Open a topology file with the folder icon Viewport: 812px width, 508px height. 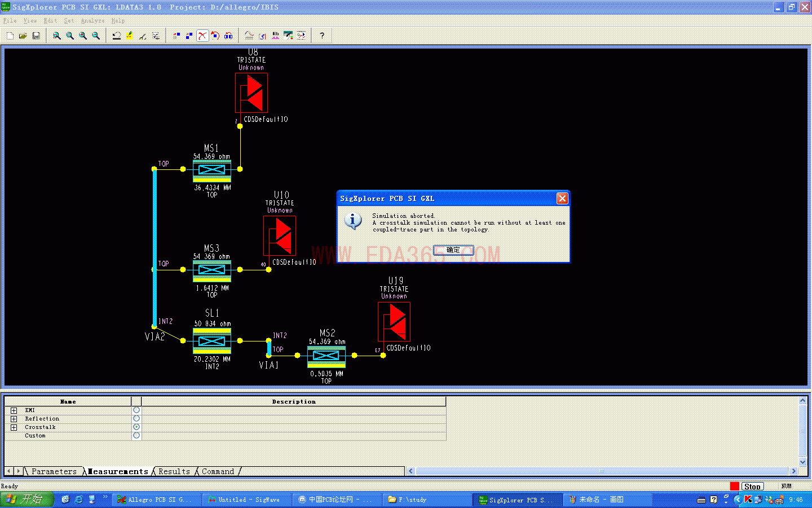tap(23, 36)
